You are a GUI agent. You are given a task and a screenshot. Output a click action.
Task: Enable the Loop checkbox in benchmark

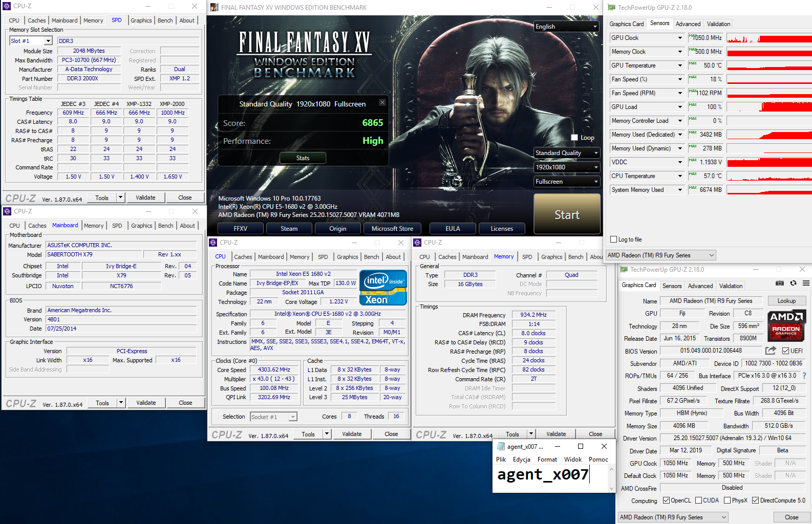point(574,138)
